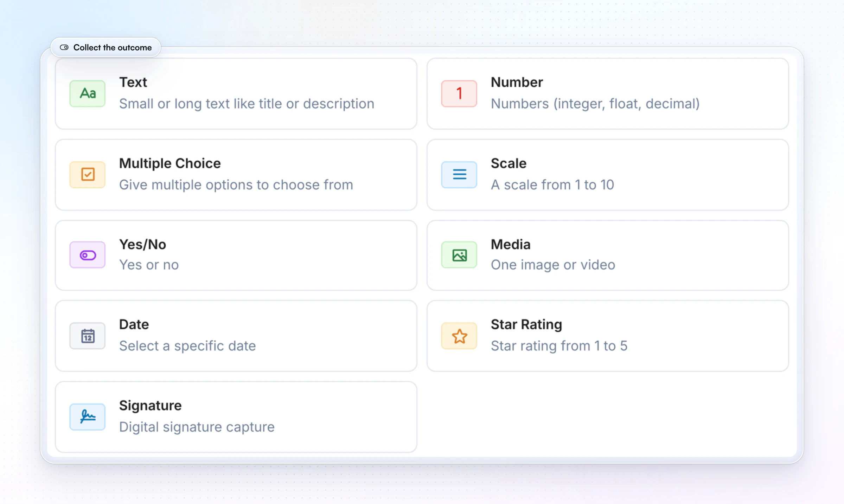Click the red number 1 icon
Screen dimensions: 844x504
(x=459, y=93)
